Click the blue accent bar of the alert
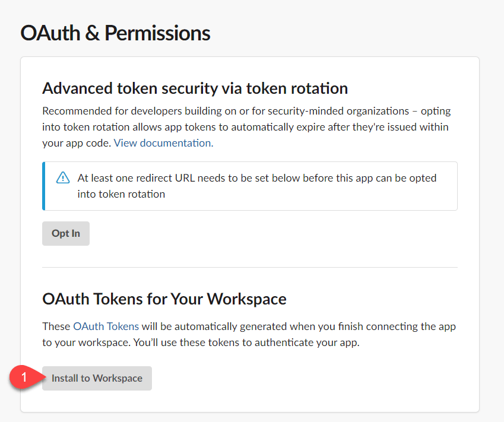Image resolution: width=504 pixels, height=422 pixels. click(x=43, y=186)
